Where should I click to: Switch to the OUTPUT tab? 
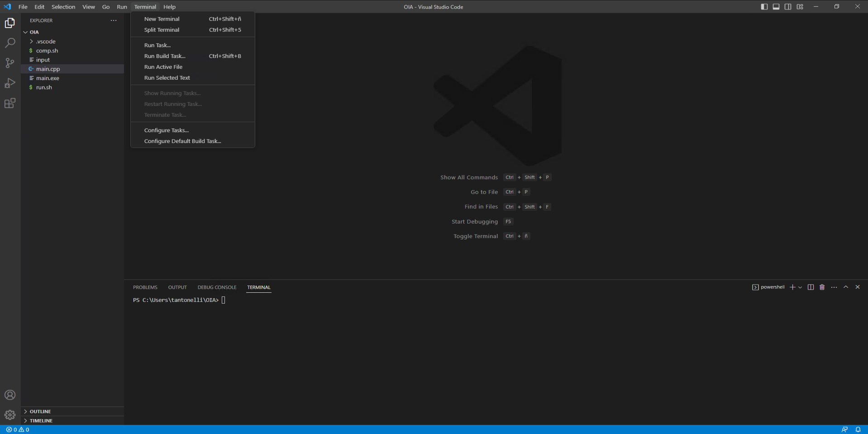pyautogui.click(x=177, y=287)
